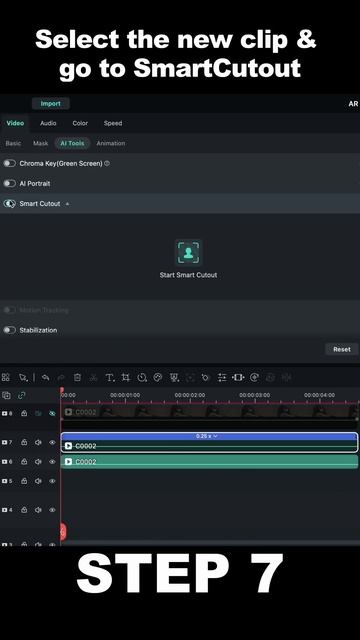Switch to the Color tab
The width and height of the screenshot is (360, 640).
[x=80, y=123]
